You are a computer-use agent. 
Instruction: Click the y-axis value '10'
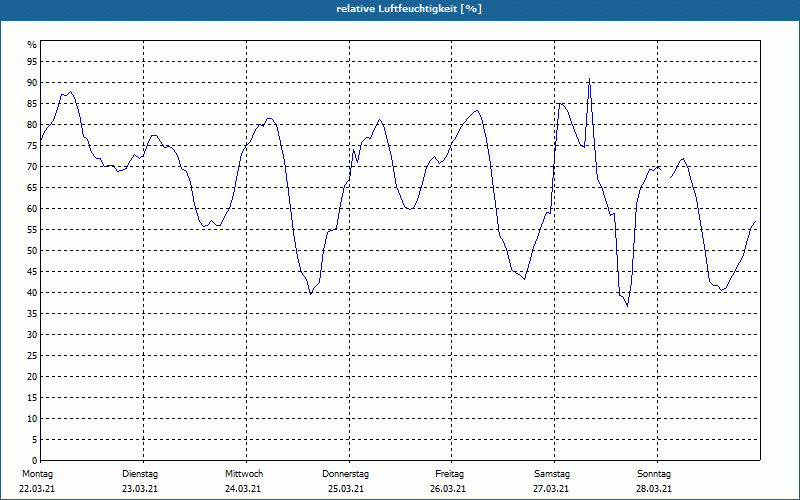(x=32, y=418)
